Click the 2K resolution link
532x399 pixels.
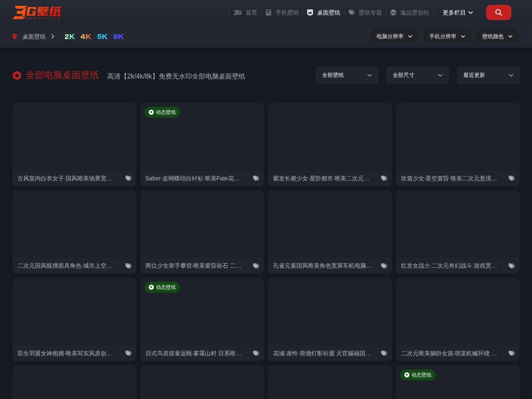pos(69,37)
